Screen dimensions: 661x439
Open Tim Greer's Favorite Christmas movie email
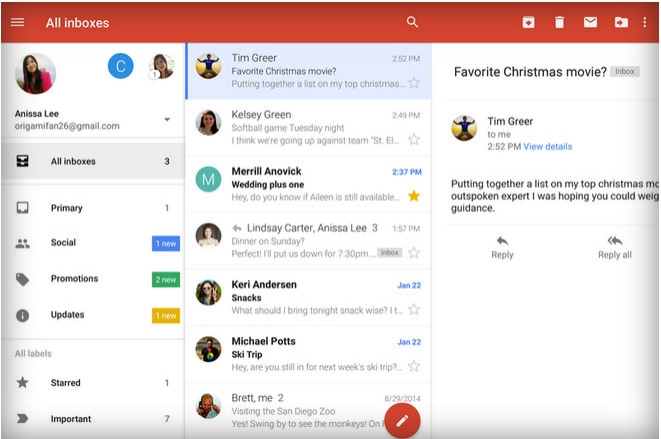[309, 71]
